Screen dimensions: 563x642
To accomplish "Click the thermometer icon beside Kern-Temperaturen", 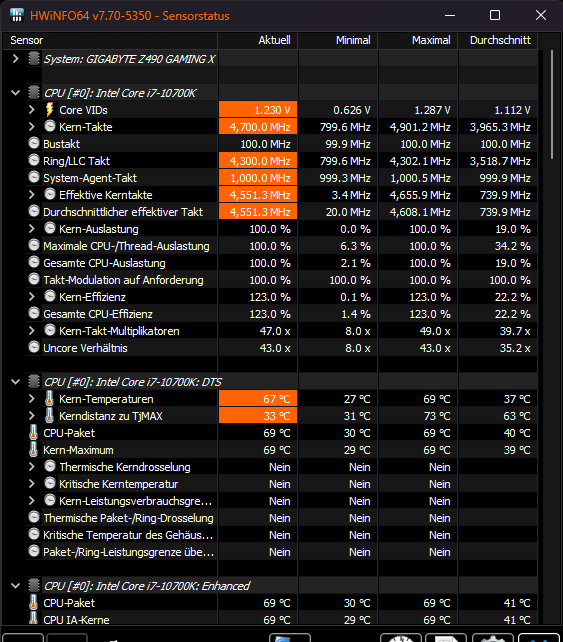I will tap(50, 399).
